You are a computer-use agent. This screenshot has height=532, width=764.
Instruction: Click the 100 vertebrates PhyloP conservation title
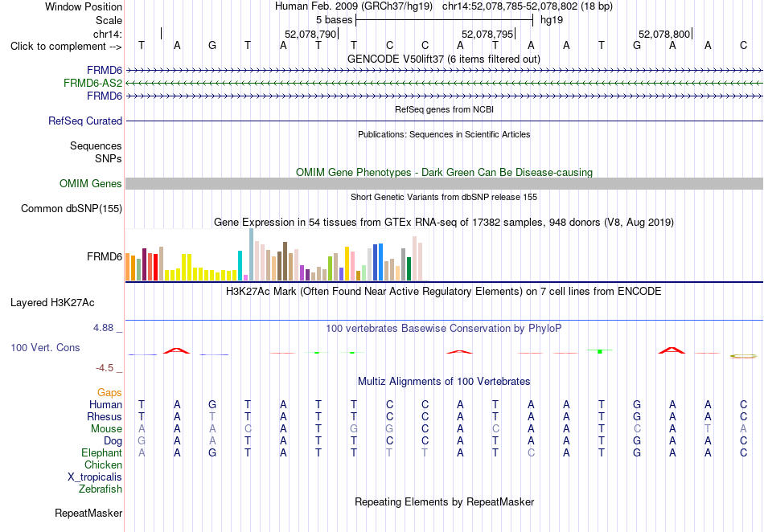tap(444, 329)
